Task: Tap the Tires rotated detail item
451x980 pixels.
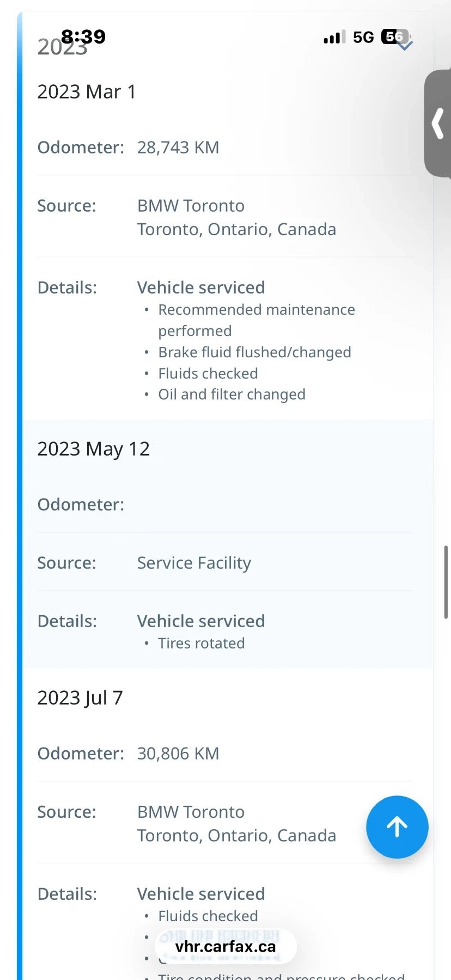Action: tap(201, 644)
